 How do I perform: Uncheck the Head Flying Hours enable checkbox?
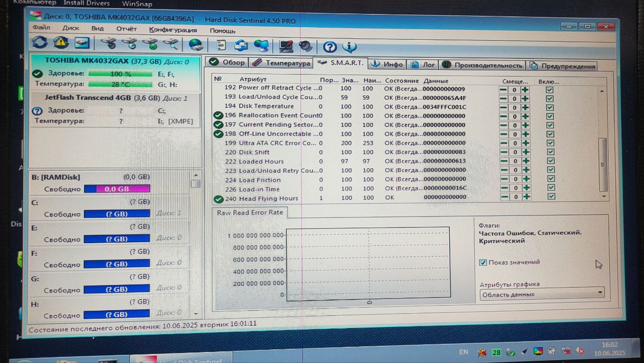pyautogui.click(x=551, y=197)
